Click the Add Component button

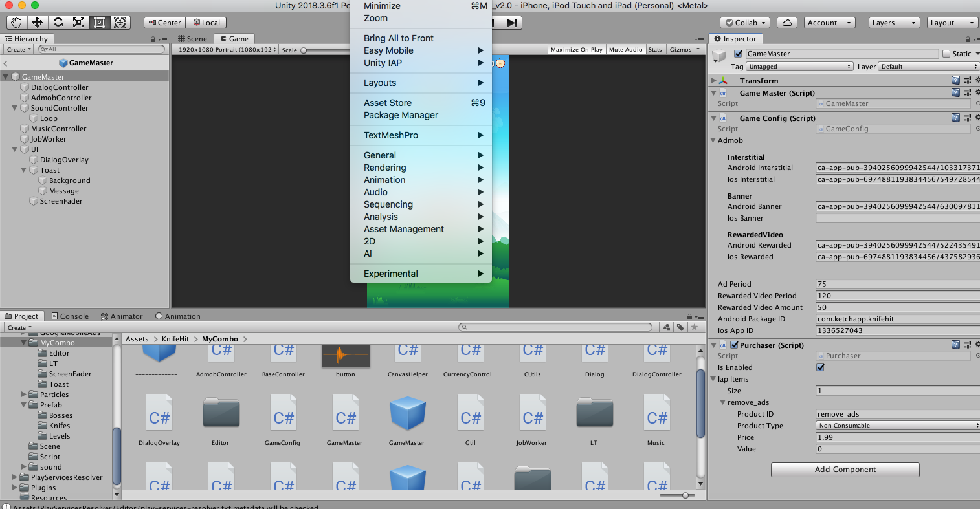845,470
